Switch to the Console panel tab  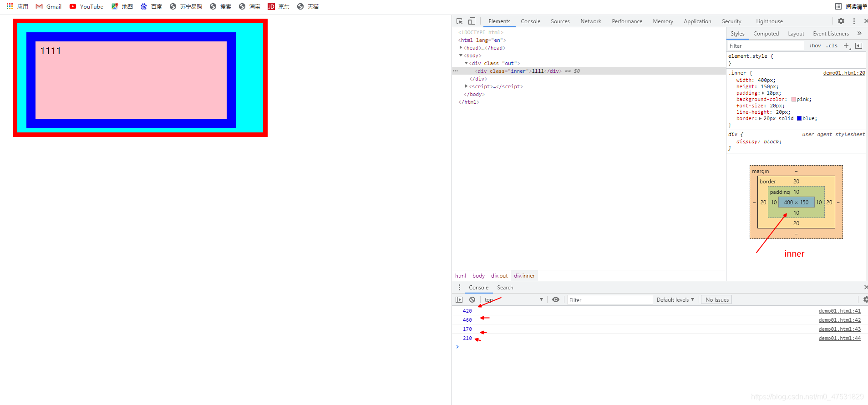click(x=530, y=21)
